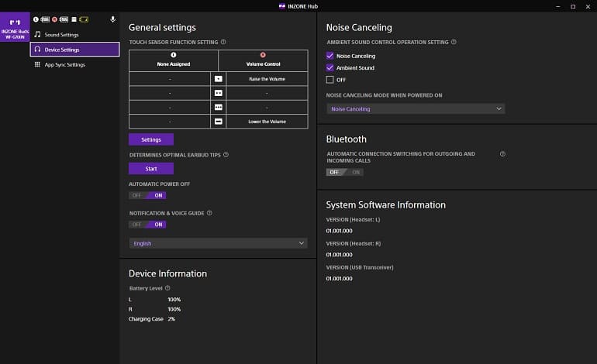
Task: Click the System Software Information heading
Action: [x=385, y=204]
